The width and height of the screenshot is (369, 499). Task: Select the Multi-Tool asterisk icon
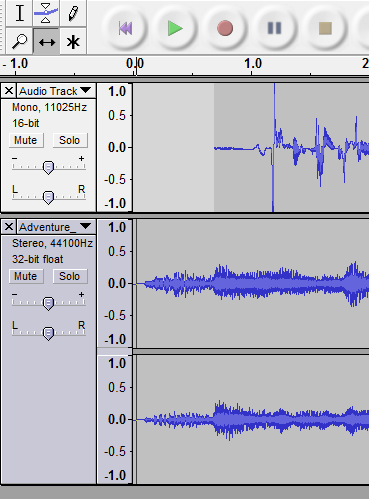73,41
